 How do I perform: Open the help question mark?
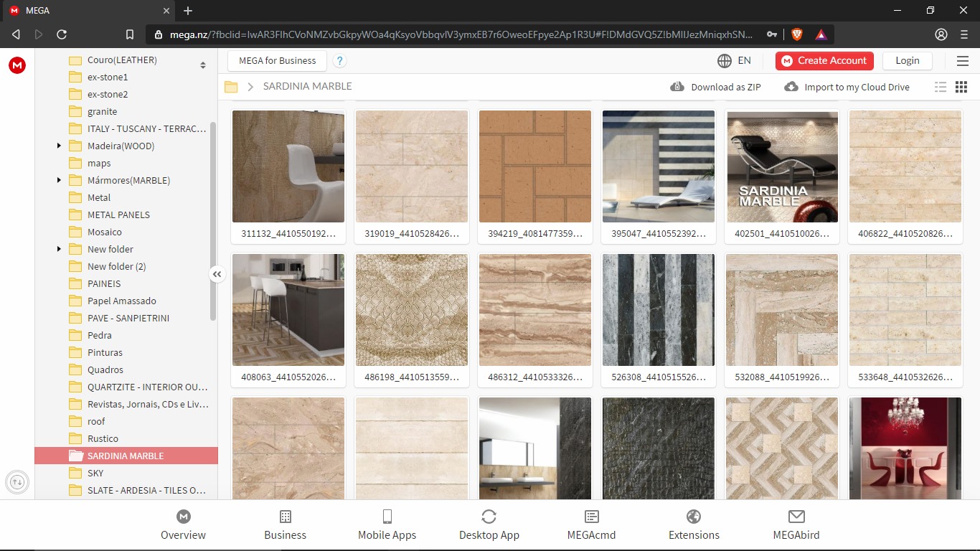tap(339, 61)
